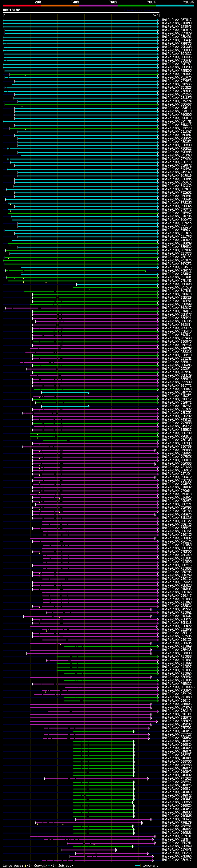Select label UniRef100_Q5W6H5
The height and width of the screenshot is (868, 197).
(176, 60)
